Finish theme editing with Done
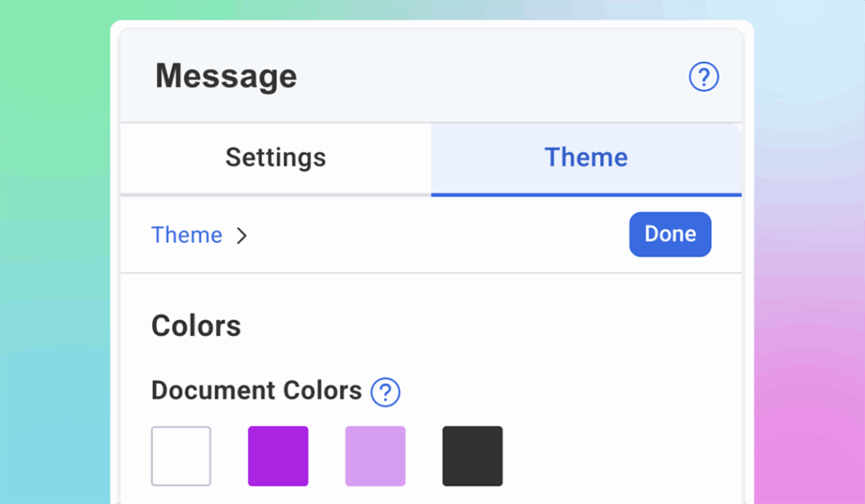This screenshot has height=504, width=865. pyautogui.click(x=670, y=235)
